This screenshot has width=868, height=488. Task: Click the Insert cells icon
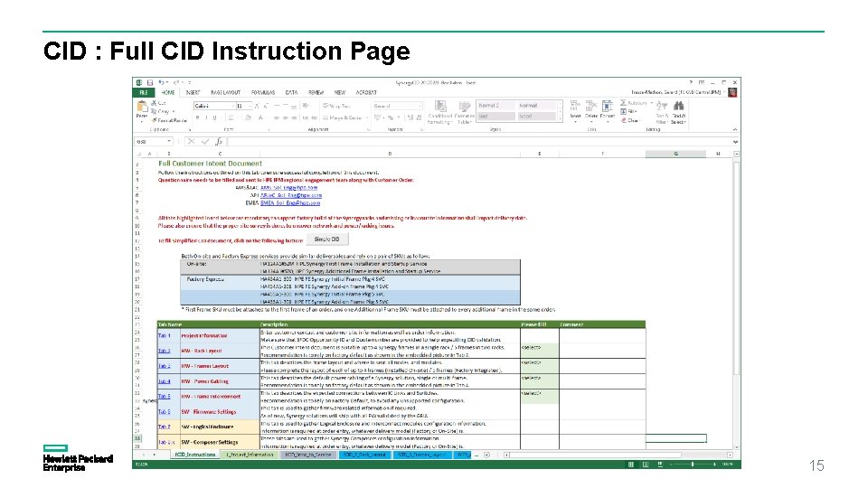pyautogui.click(x=575, y=107)
